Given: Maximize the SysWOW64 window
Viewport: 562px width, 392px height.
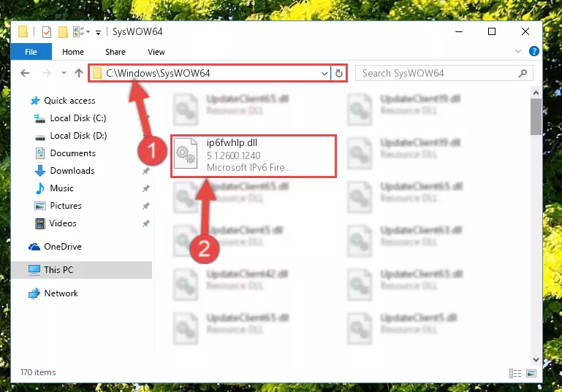Looking at the screenshot, I should 492,31.
